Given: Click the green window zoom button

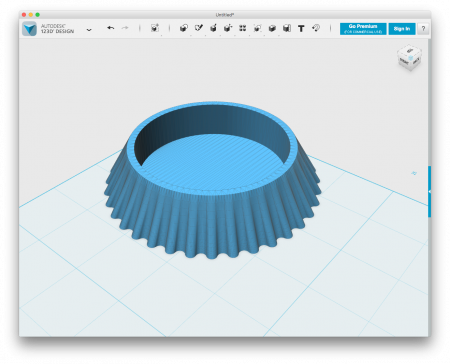Looking at the screenshot, I should (x=38, y=15).
